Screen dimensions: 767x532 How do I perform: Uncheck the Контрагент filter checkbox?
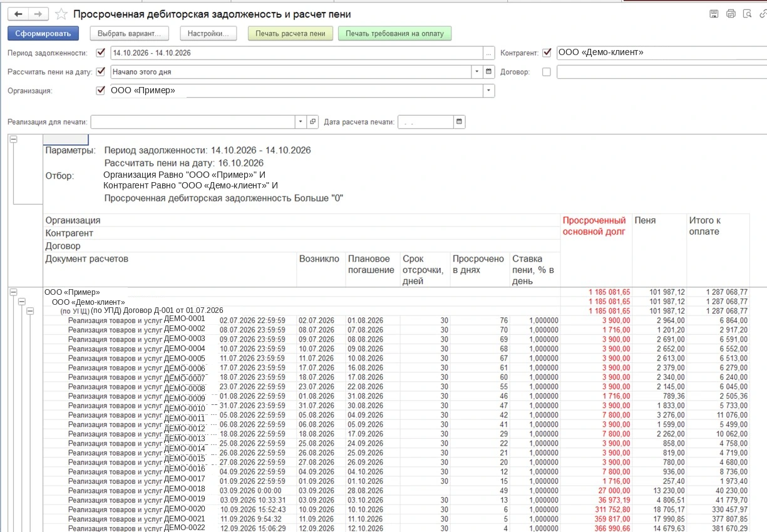coord(547,53)
